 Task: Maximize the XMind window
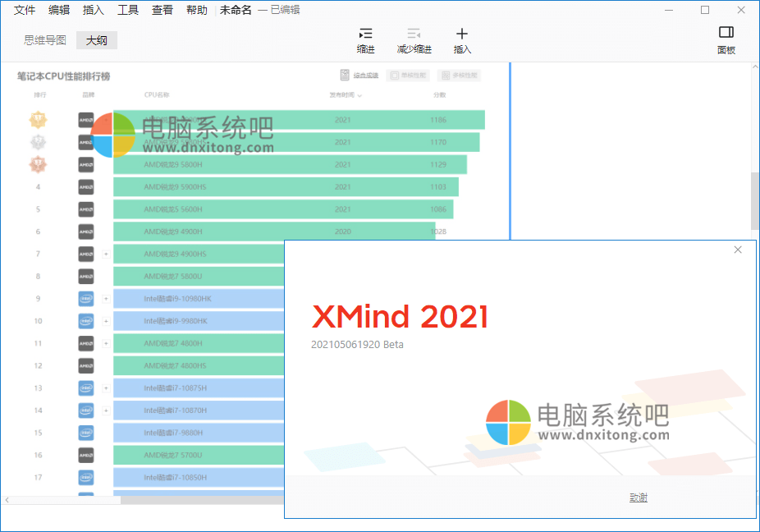(705, 10)
